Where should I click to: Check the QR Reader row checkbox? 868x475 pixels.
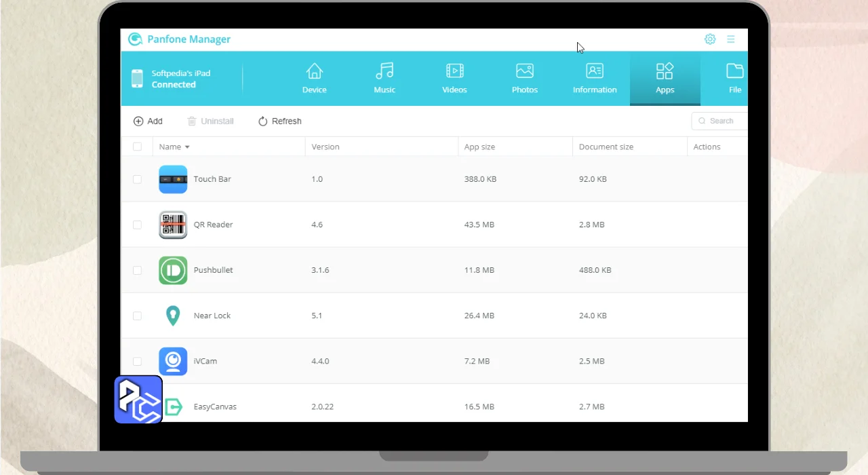coord(138,225)
